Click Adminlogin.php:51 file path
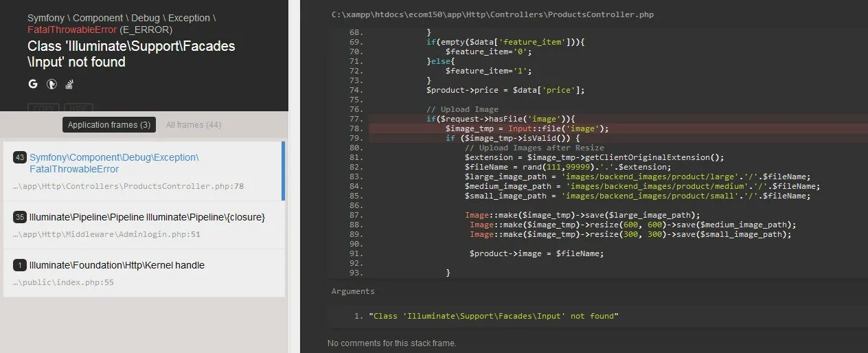 coord(106,234)
